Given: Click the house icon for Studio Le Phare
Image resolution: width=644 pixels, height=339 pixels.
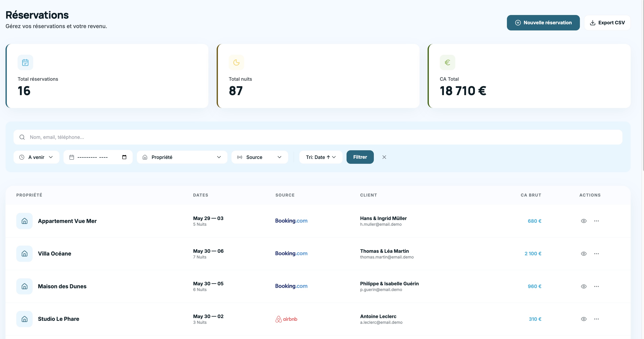Looking at the screenshot, I should point(25,319).
